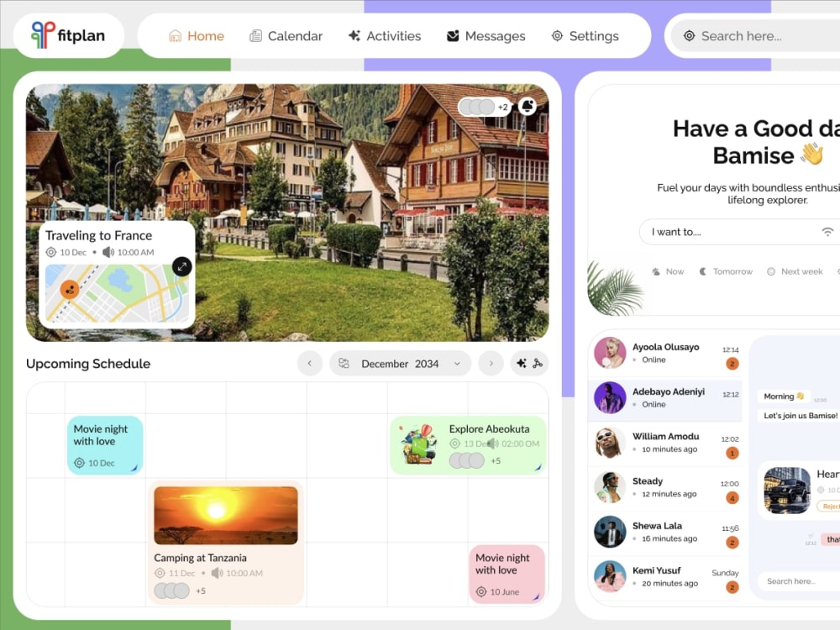Click the sparkle icon in schedule toolbar
840x630 pixels.
(x=522, y=363)
